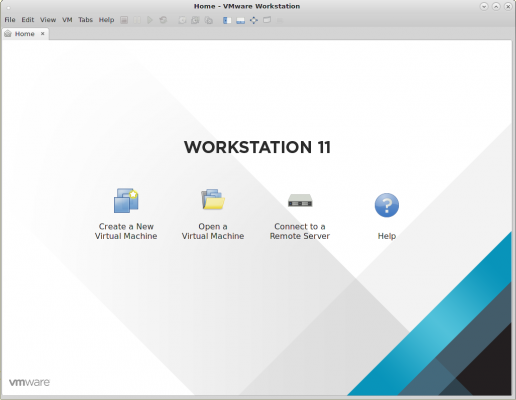Click the Open a Virtual Machine folder icon

[213, 199]
